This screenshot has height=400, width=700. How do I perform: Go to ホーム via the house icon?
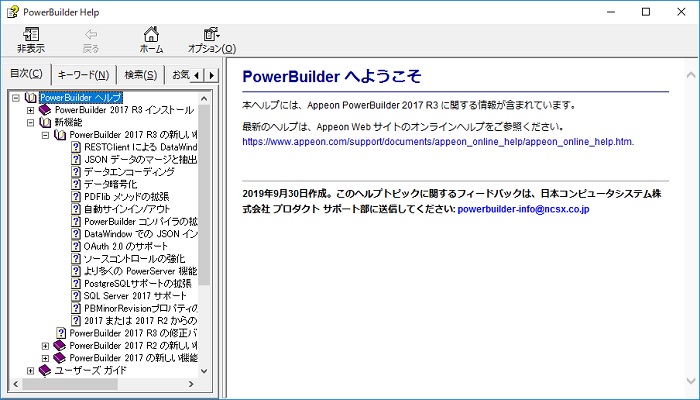[x=151, y=34]
